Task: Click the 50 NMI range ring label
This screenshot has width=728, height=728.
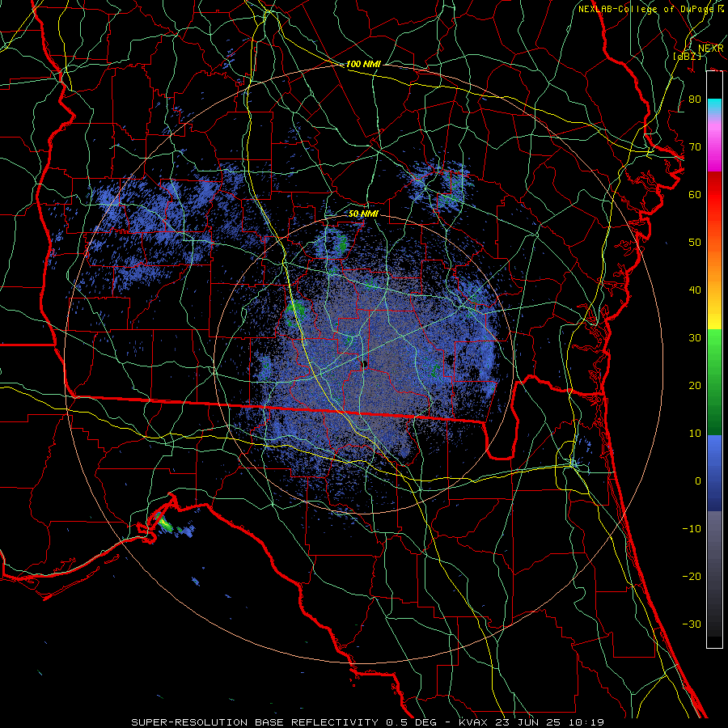Action: click(363, 214)
